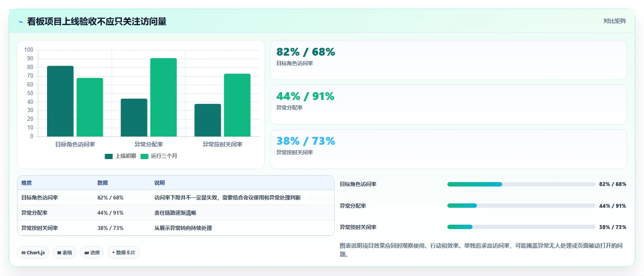Click the 上线初期 bar for 目标角色访问率
This screenshot has height=276, width=644.
pyautogui.click(x=60, y=101)
